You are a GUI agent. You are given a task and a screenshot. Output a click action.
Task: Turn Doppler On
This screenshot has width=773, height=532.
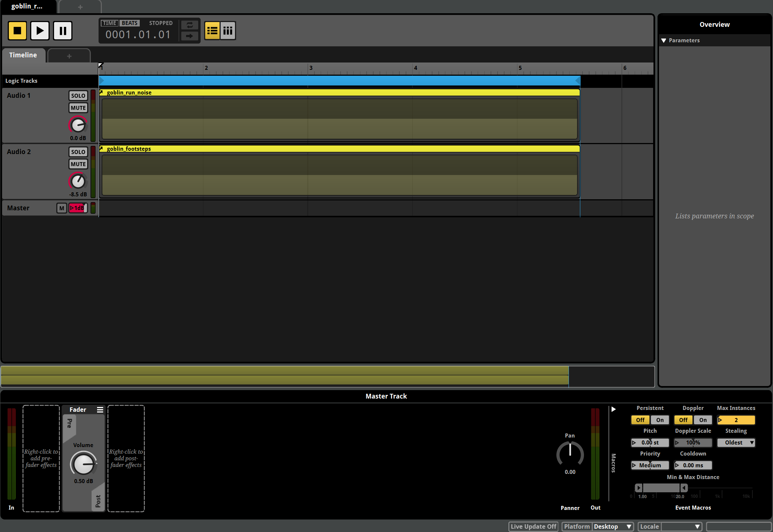coord(703,420)
